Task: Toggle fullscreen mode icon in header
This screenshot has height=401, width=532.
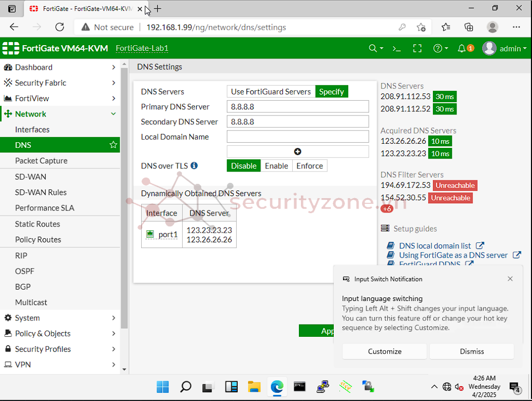Action: pos(417,48)
